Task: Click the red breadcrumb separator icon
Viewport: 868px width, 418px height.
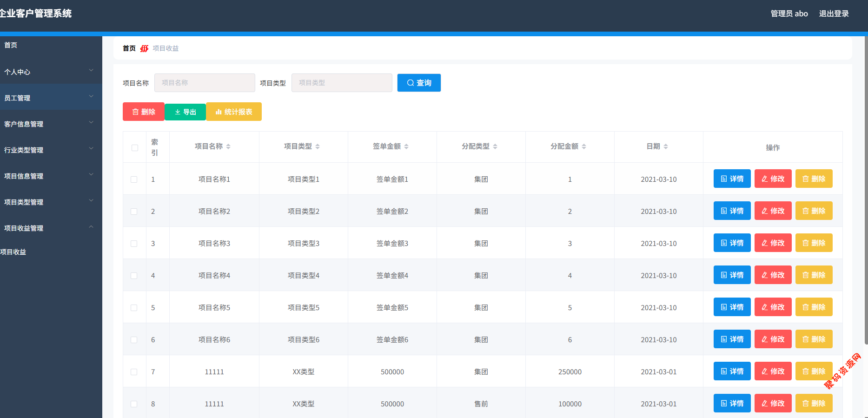Action: click(144, 48)
